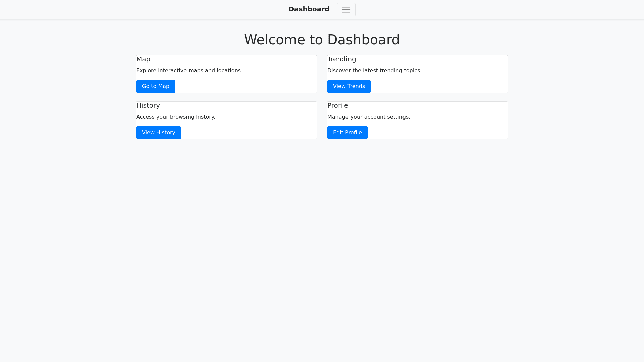Click the top navigation bar background
This screenshot has height=362, width=644.
[x=134, y=9]
